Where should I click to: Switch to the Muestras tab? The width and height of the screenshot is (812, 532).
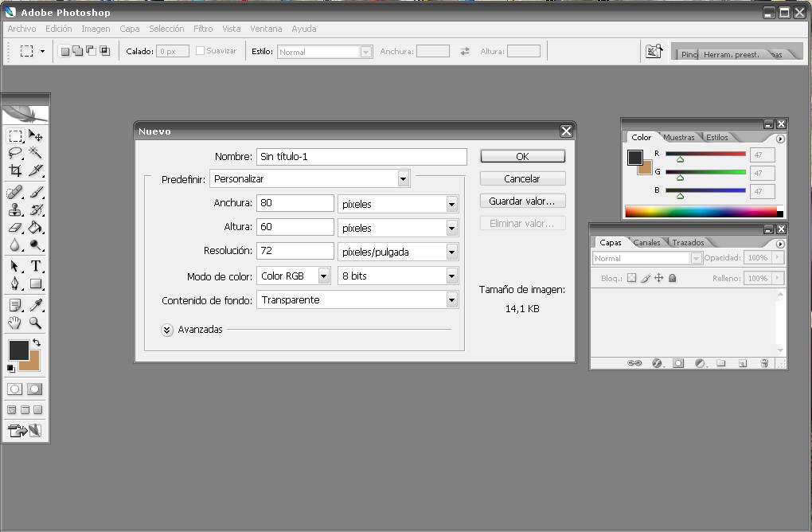coord(679,137)
